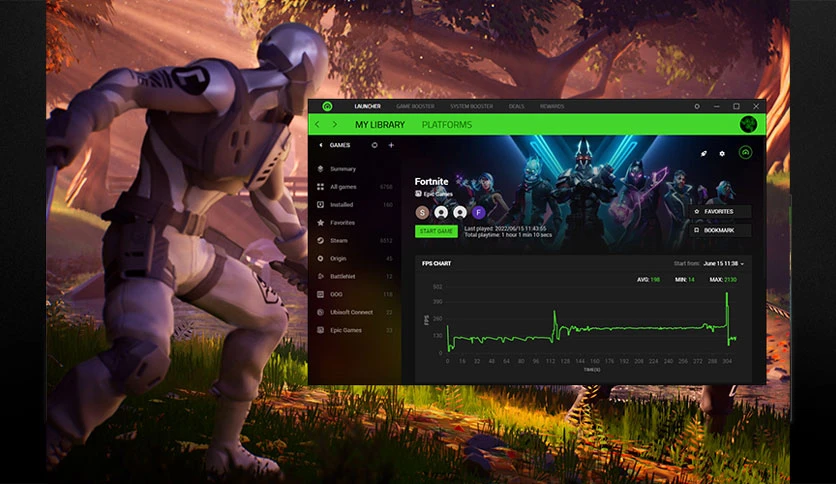
Task: Refresh the games list
Action: tap(374, 145)
